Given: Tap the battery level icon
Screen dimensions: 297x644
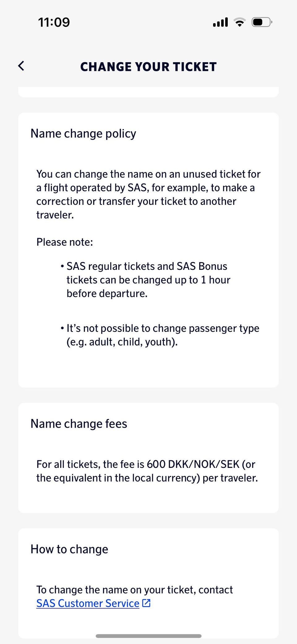Looking at the screenshot, I should 262,22.
